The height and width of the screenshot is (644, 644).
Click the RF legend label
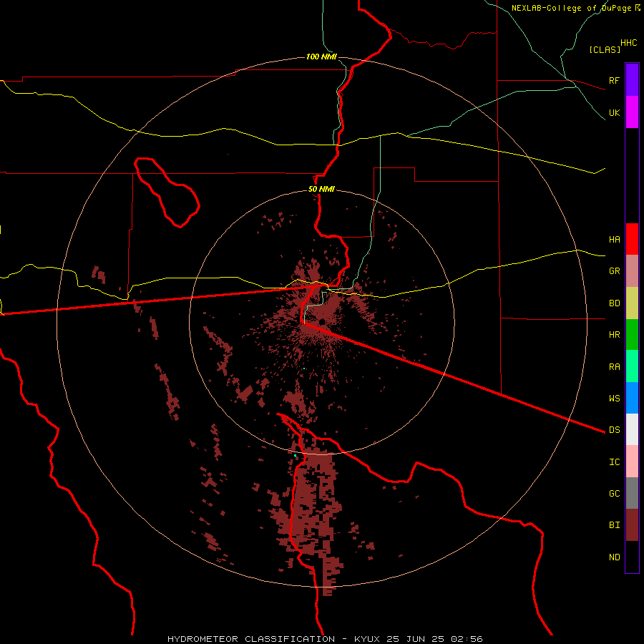615,80
